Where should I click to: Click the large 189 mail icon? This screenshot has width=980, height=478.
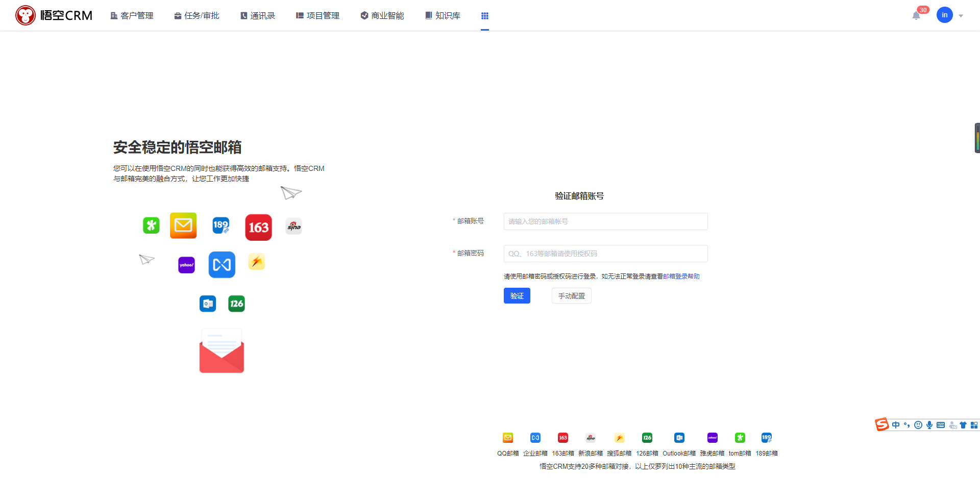pyautogui.click(x=221, y=225)
